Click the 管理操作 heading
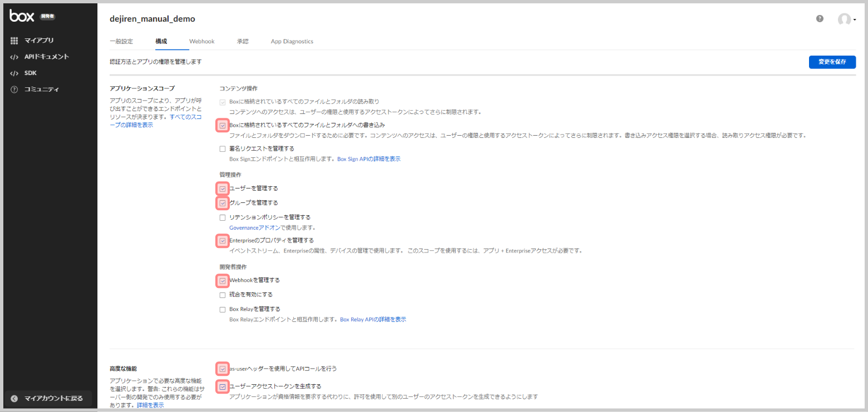868x412 pixels. (x=231, y=175)
